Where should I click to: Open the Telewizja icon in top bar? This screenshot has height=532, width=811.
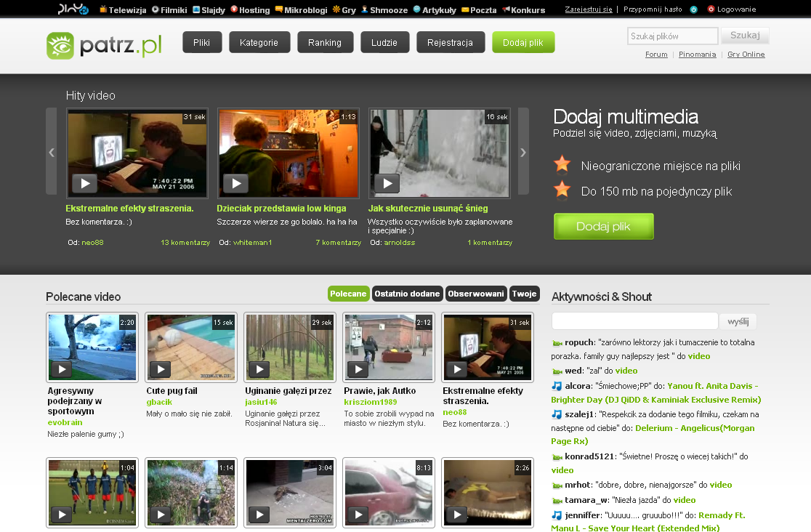pos(103,9)
